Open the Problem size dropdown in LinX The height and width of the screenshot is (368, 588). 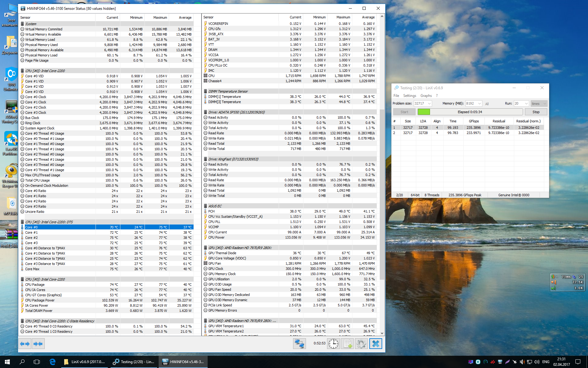pos(429,104)
